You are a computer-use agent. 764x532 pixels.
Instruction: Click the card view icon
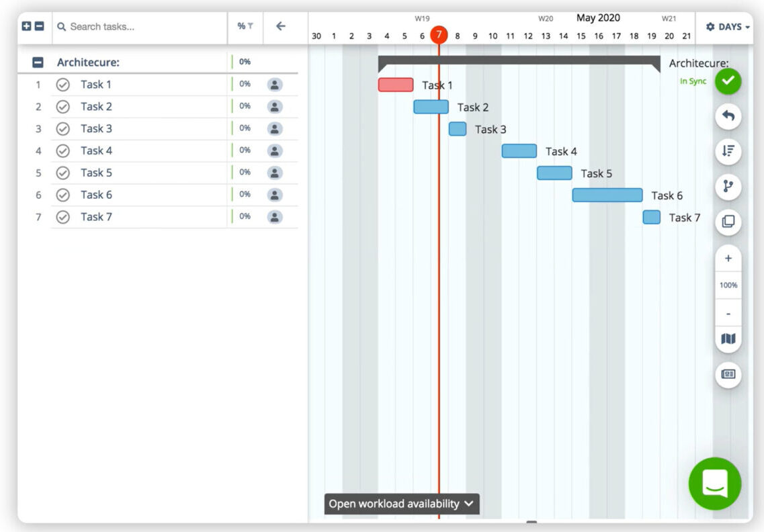click(x=728, y=374)
